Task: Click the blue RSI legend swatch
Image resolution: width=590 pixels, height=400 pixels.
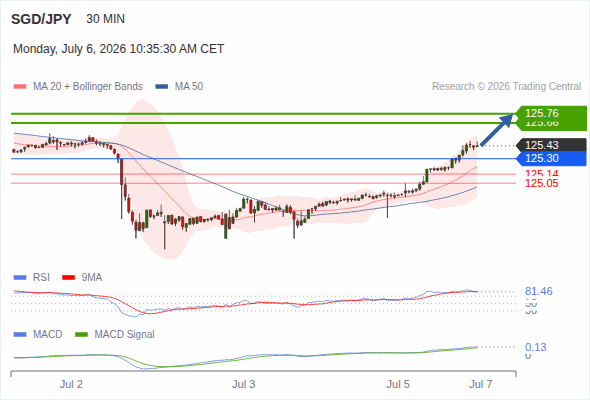Action: coord(20,278)
